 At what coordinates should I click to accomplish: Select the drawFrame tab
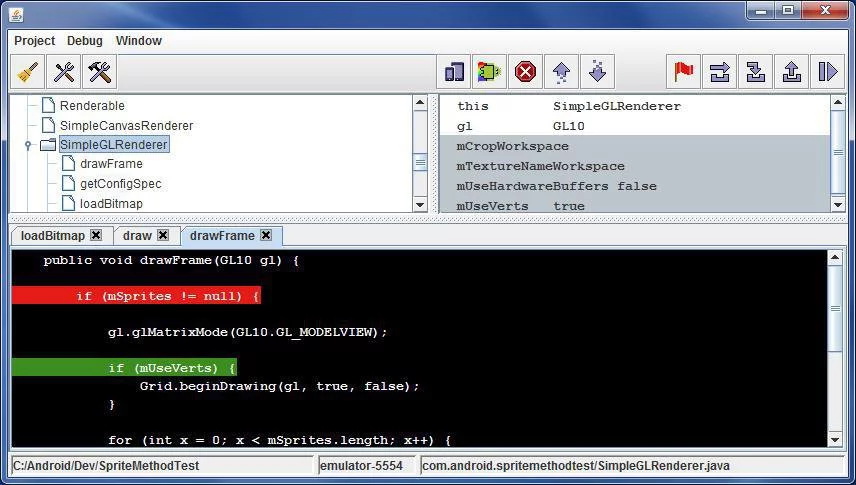click(x=222, y=235)
